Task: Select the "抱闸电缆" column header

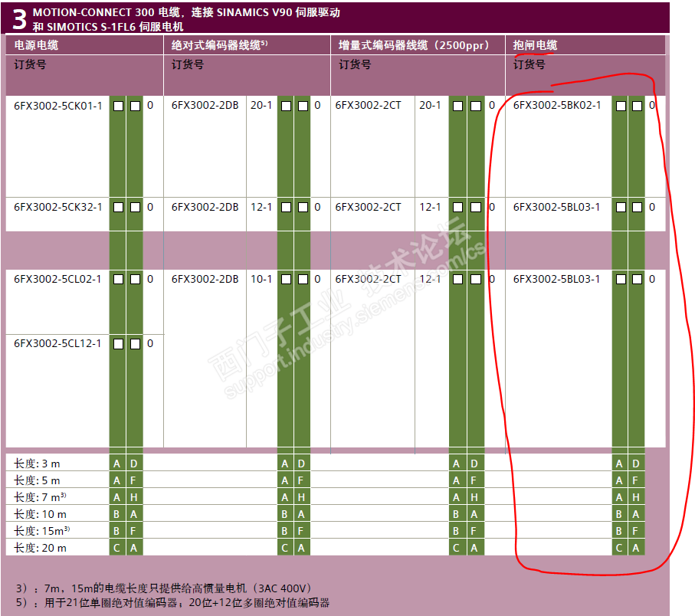Action: pyautogui.click(x=535, y=45)
